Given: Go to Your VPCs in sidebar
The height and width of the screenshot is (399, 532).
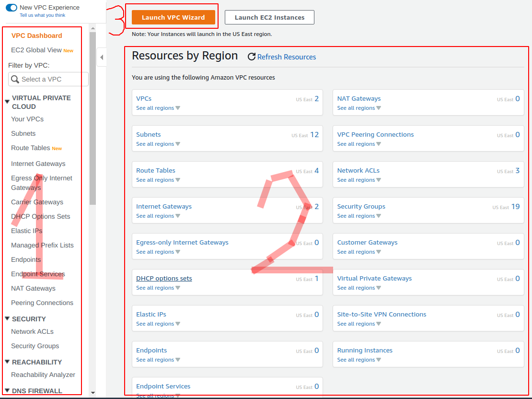Looking at the screenshot, I should tap(27, 119).
